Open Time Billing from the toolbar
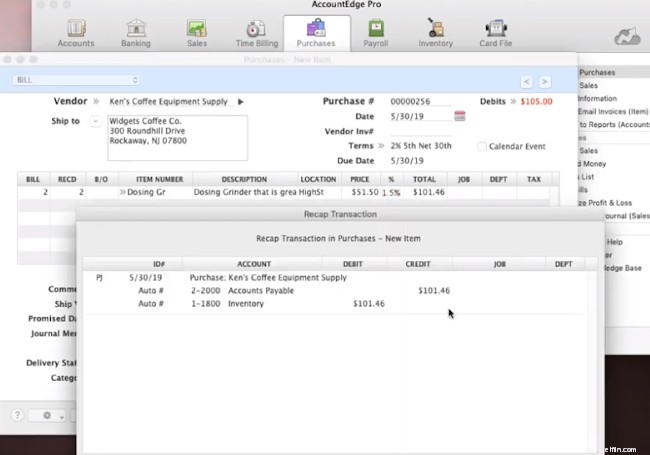Viewport: 650px width, 455px height. (x=255, y=32)
